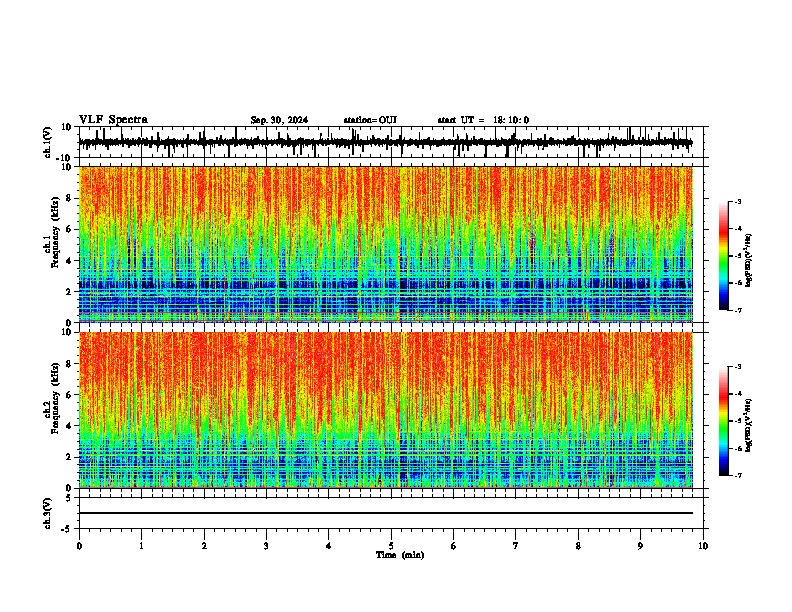Click time axis tick label '1'
The height and width of the screenshot is (612, 792).
pos(141,546)
